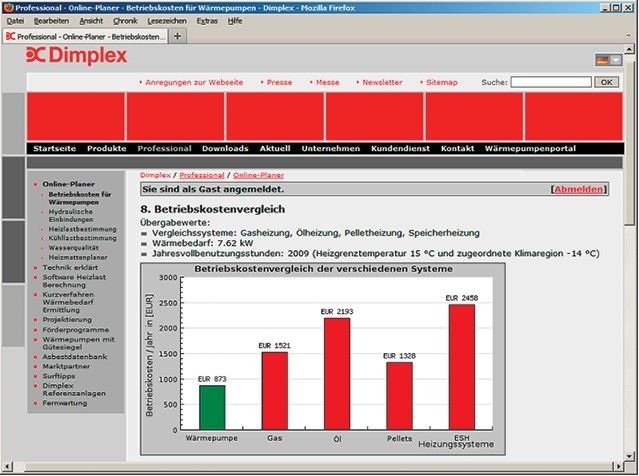Open Projektierung sidebar item
This screenshot has width=639, height=476.
(67, 320)
